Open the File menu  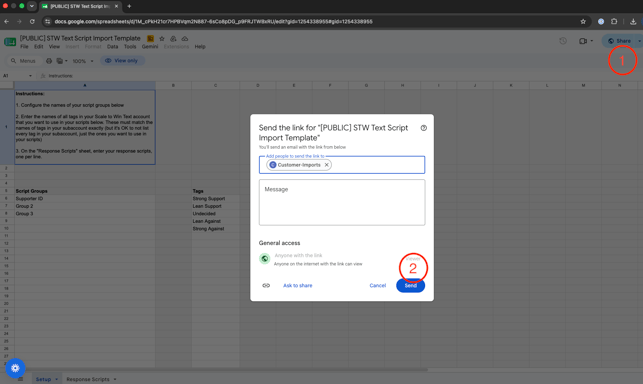pos(24,47)
